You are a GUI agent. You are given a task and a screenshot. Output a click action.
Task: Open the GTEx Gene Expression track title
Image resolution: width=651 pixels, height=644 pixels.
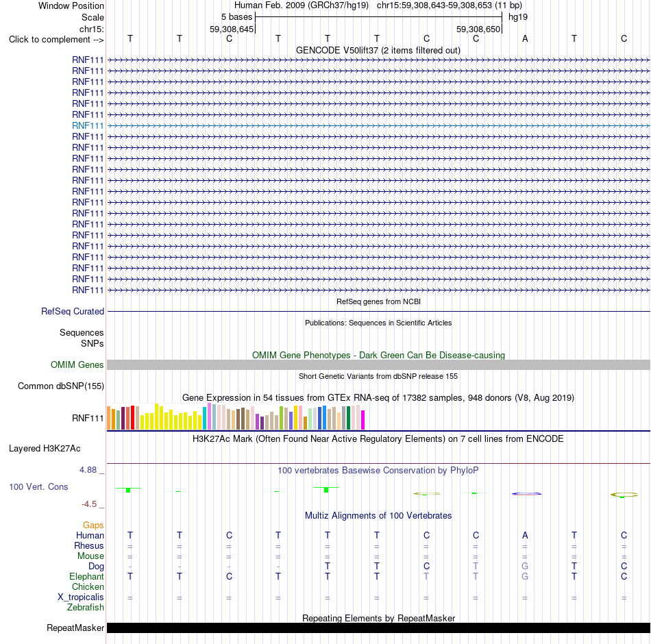pos(378,397)
